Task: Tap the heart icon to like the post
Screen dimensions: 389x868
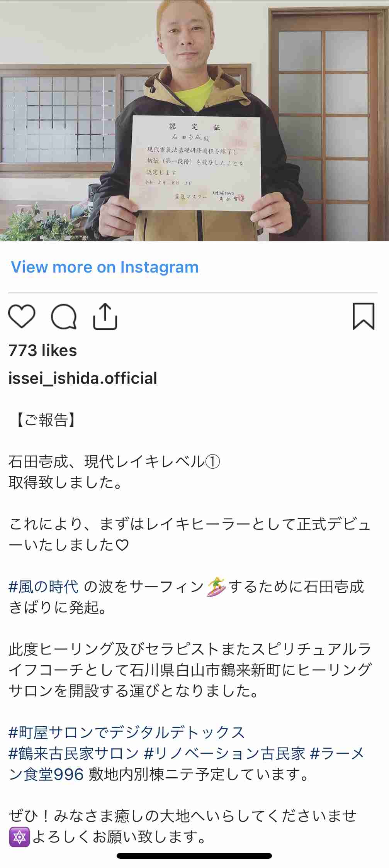Action: point(22,316)
